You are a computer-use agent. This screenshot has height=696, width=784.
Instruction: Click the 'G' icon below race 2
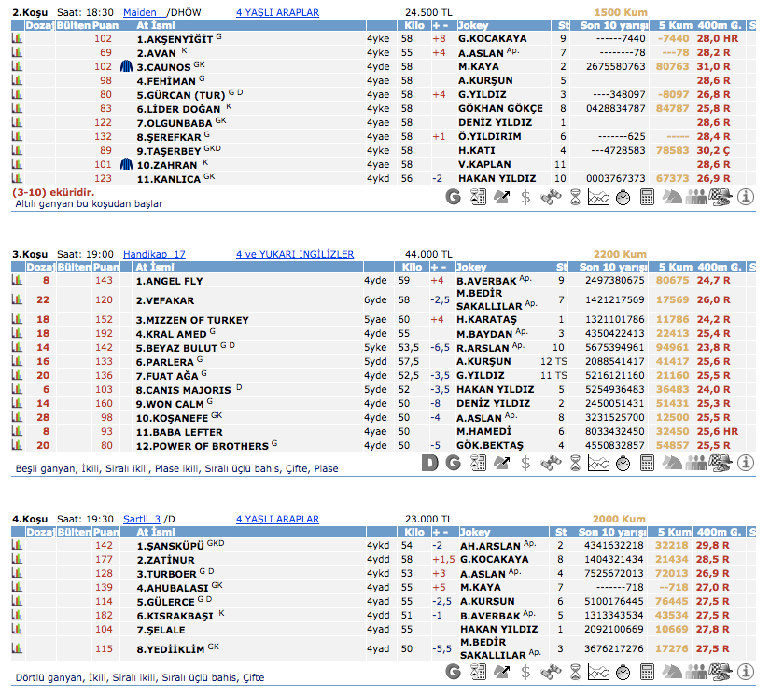click(454, 196)
